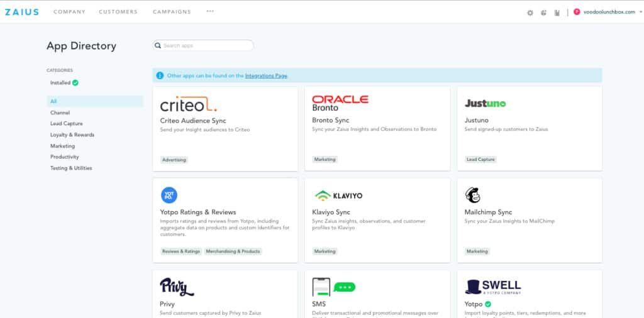
Task: Open Criteo Audience Sync app title
Action: [x=193, y=121]
